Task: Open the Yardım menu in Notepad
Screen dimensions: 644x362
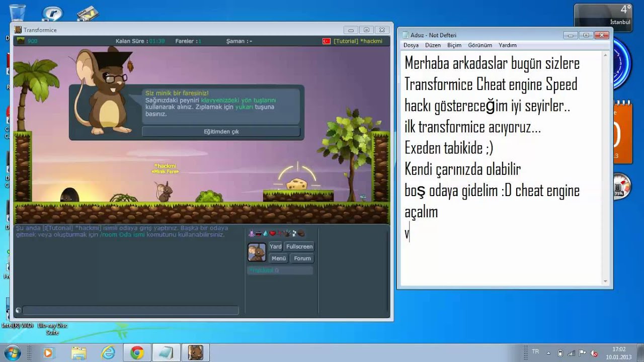Action: click(508, 45)
